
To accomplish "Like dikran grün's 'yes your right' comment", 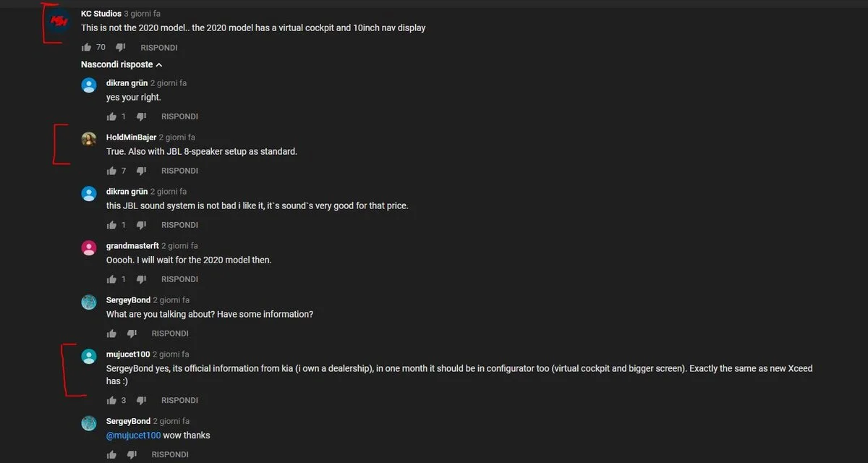I will tap(111, 116).
